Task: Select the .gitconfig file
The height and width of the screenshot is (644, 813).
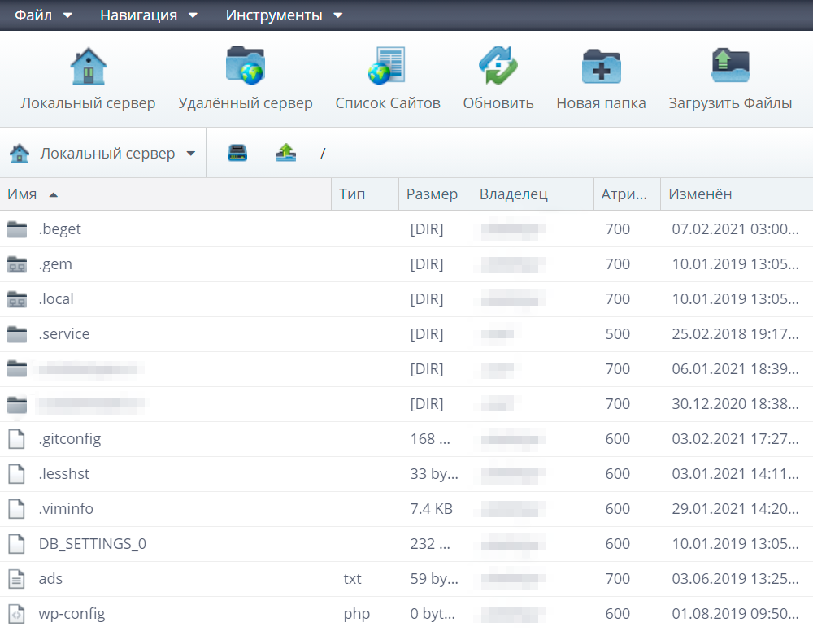Action: pos(70,439)
